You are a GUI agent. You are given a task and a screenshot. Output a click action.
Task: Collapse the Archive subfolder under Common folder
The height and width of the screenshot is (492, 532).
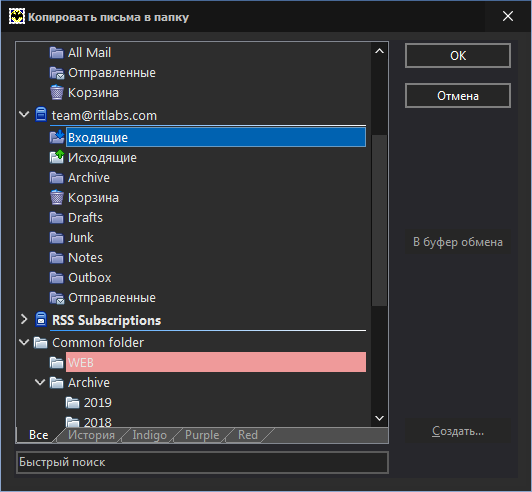40,383
